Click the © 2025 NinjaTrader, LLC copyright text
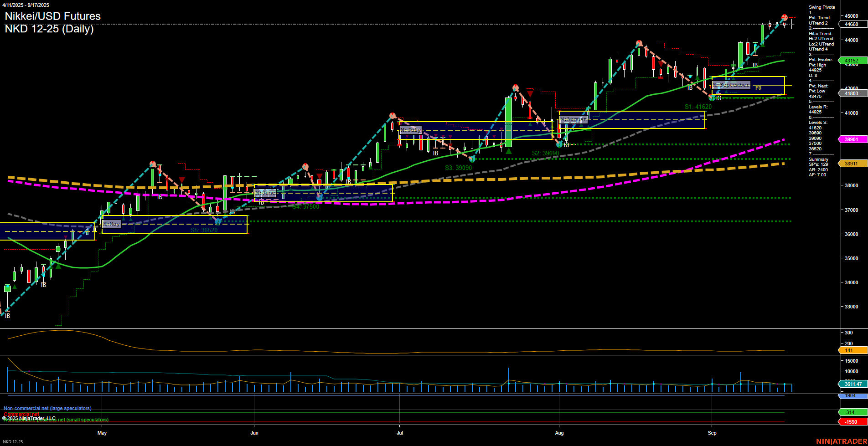Image resolution: width=868 pixels, height=446 pixels. [29, 417]
